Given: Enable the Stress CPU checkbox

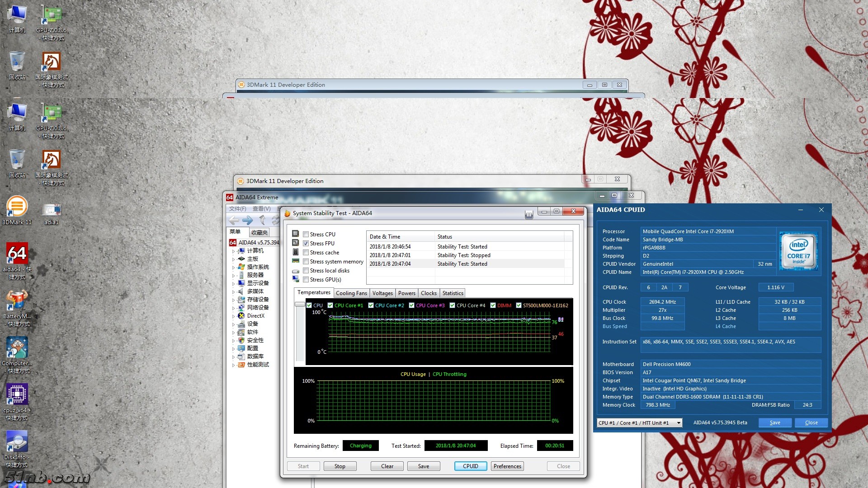Looking at the screenshot, I should click(306, 235).
